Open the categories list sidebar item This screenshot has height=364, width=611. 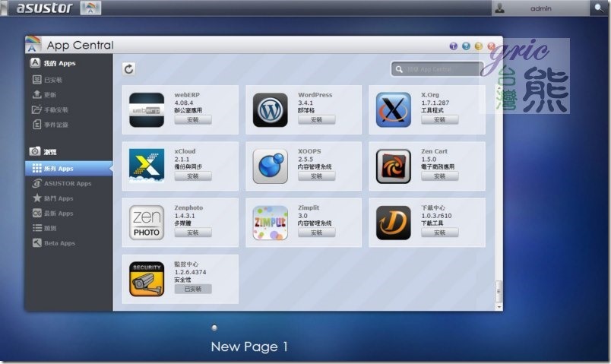click(68, 228)
